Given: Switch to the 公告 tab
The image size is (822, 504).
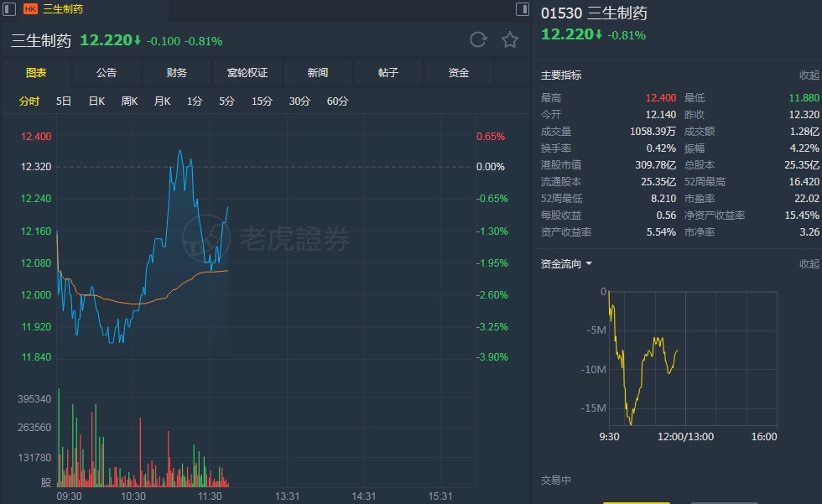Looking at the screenshot, I should (107, 73).
